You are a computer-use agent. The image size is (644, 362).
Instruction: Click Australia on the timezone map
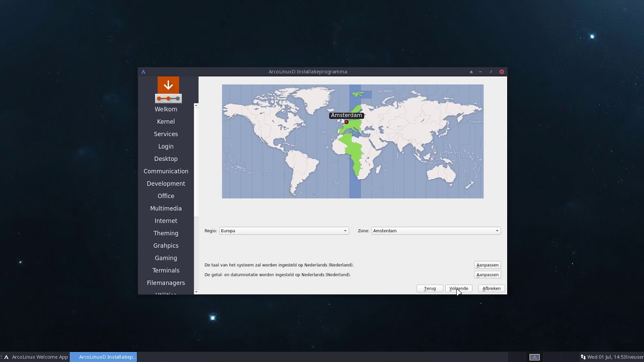pos(441,173)
